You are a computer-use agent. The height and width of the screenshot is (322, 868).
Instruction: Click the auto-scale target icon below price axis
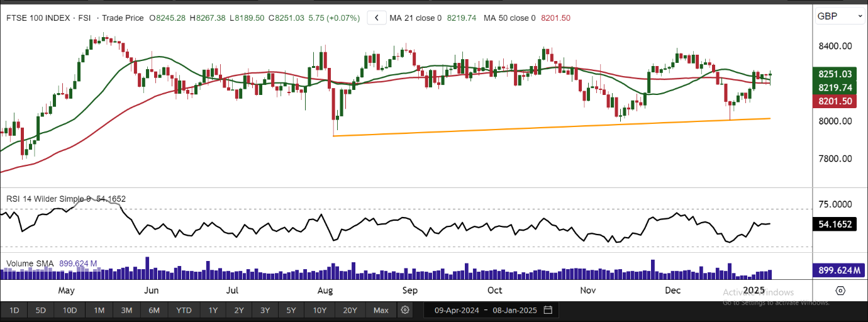pyautogui.click(x=840, y=291)
